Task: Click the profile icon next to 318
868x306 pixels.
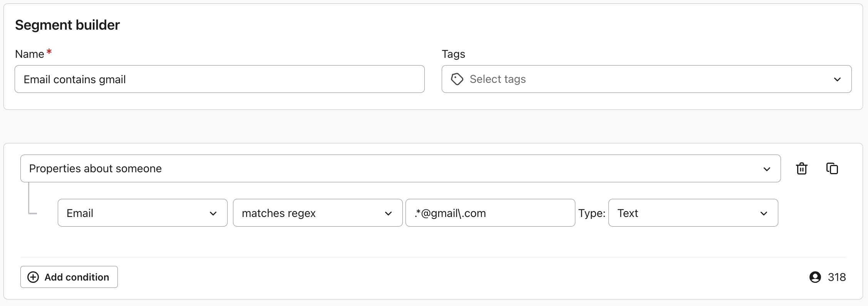Action: pyautogui.click(x=815, y=277)
